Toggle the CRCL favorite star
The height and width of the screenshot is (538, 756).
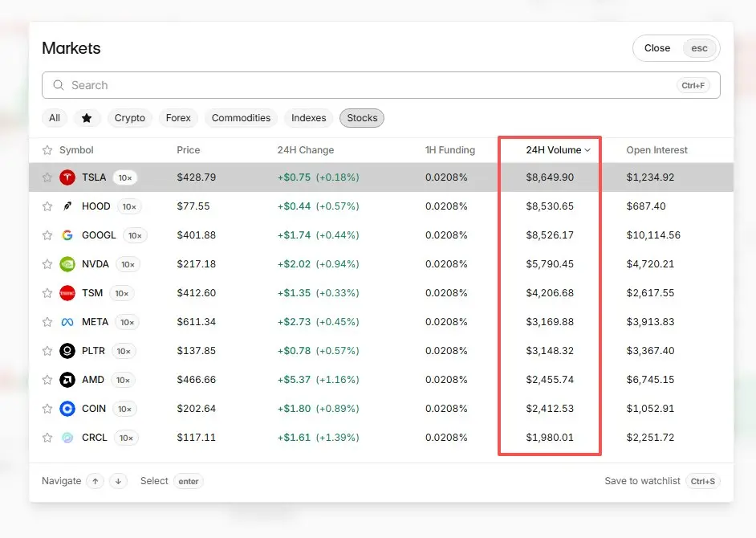tap(47, 438)
